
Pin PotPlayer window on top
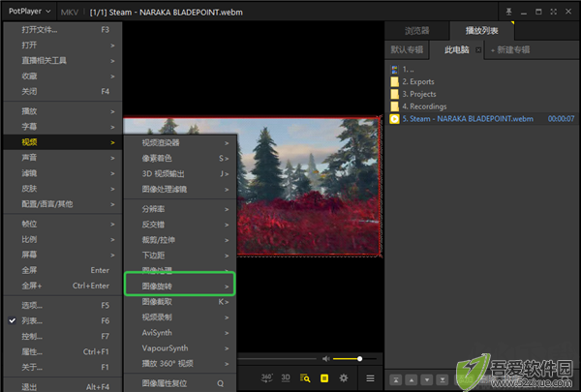point(509,12)
